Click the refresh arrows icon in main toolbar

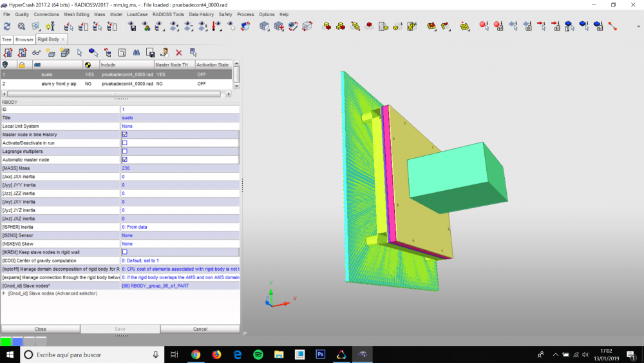click(x=7, y=26)
